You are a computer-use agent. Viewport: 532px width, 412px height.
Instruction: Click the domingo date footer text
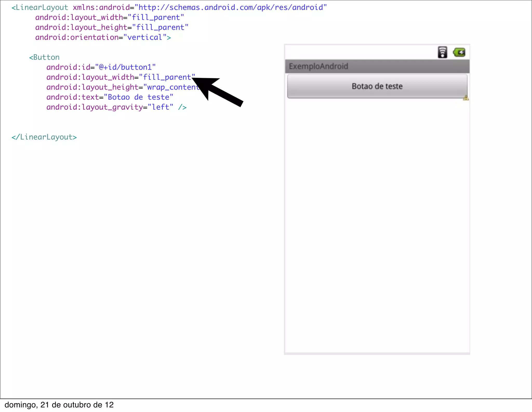(59, 405)
